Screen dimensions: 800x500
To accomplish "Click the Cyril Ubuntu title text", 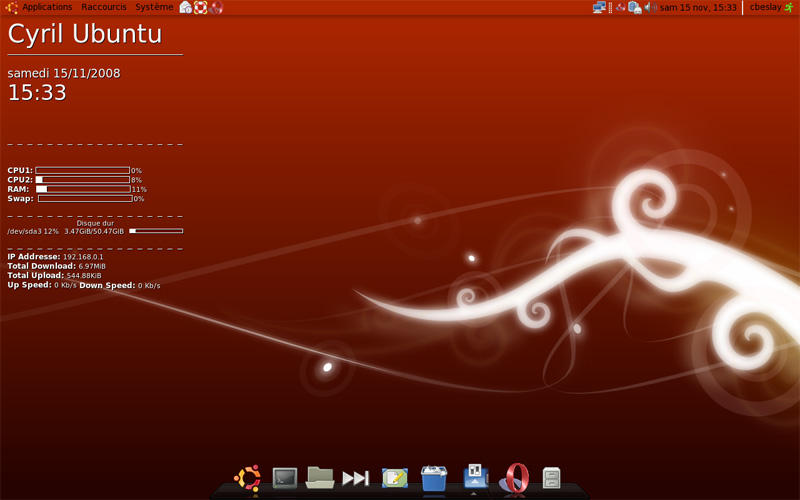I will tap(85, 34).
